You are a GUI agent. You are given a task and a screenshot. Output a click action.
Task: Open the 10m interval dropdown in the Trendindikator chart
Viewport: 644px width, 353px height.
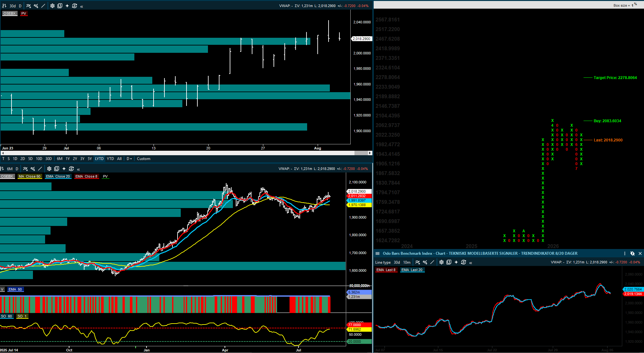[407, 262]
